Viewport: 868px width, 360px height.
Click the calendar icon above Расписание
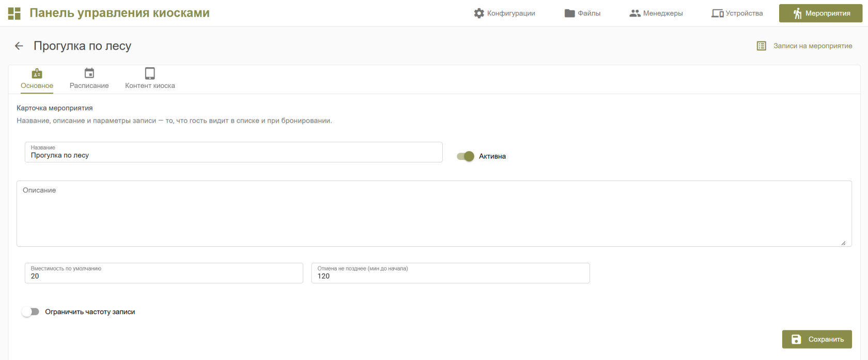point(89,73)
